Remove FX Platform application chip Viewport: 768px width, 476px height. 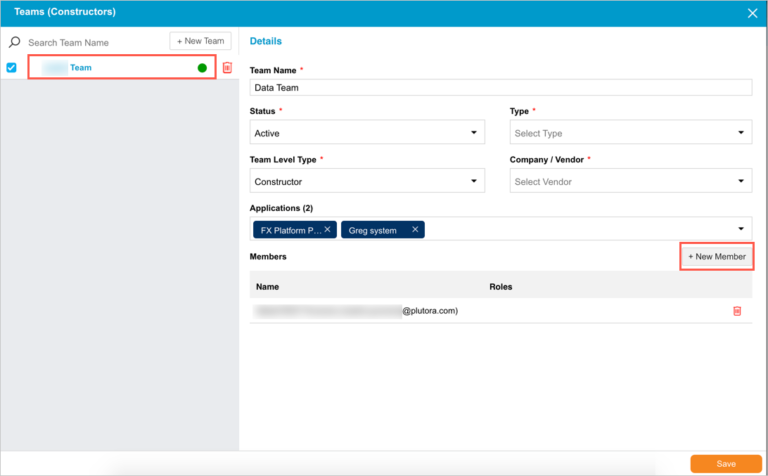[x=327, y=229]
